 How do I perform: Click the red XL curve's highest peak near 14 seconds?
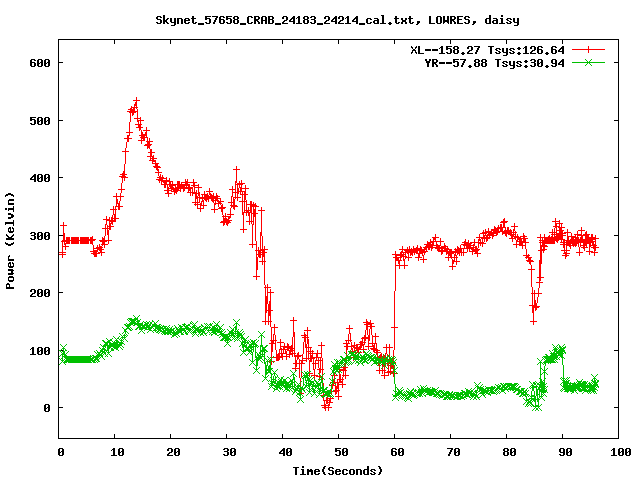click(136, 101)
